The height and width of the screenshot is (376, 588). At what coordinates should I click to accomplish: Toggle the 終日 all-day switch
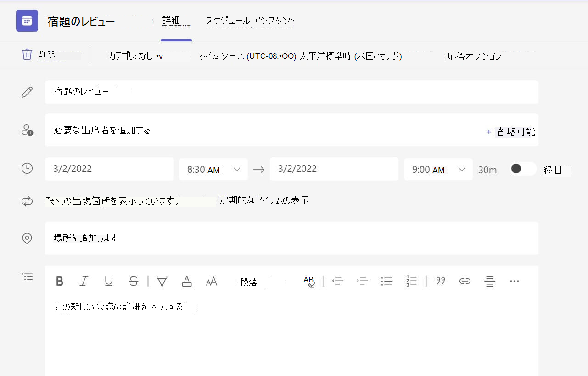523,169
